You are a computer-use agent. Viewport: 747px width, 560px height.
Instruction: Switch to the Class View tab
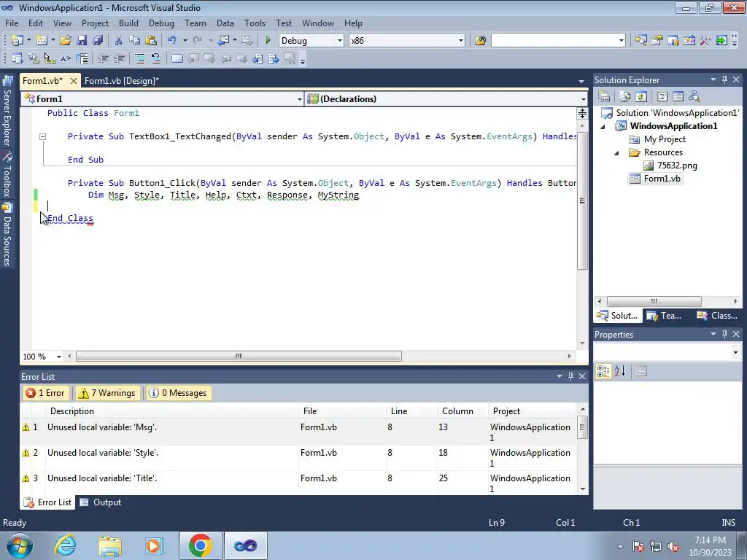[717, 315]
